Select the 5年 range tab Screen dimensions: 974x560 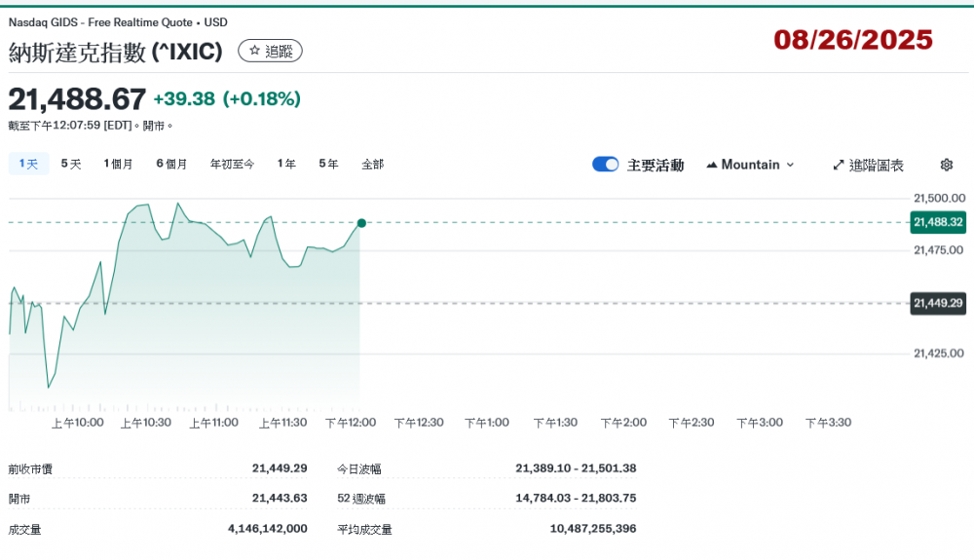(328, 164)
